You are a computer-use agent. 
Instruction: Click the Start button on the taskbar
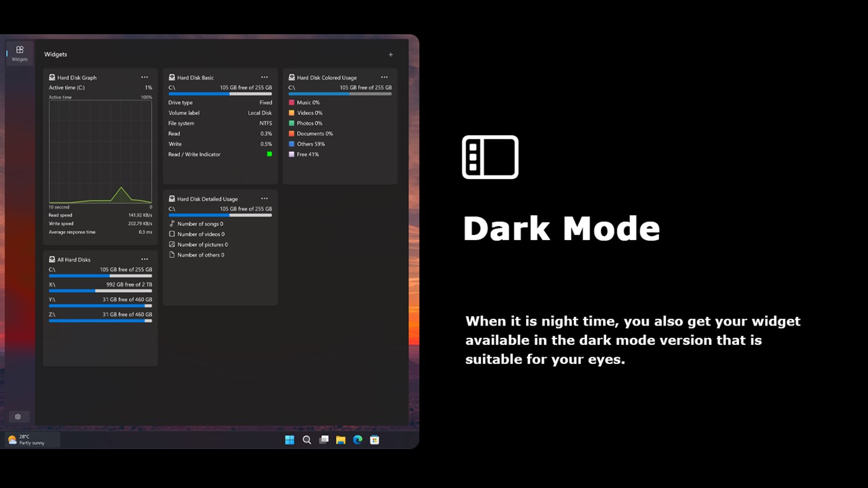[289, 440]
